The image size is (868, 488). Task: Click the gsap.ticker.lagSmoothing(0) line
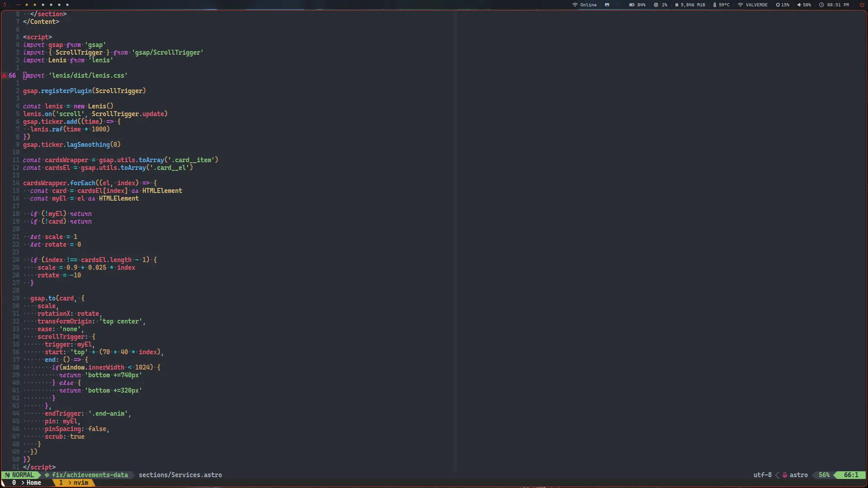[72, 145]
